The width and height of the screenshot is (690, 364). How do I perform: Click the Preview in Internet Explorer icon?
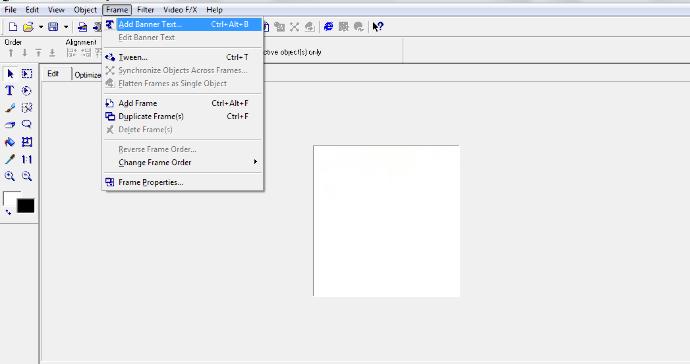328,27
